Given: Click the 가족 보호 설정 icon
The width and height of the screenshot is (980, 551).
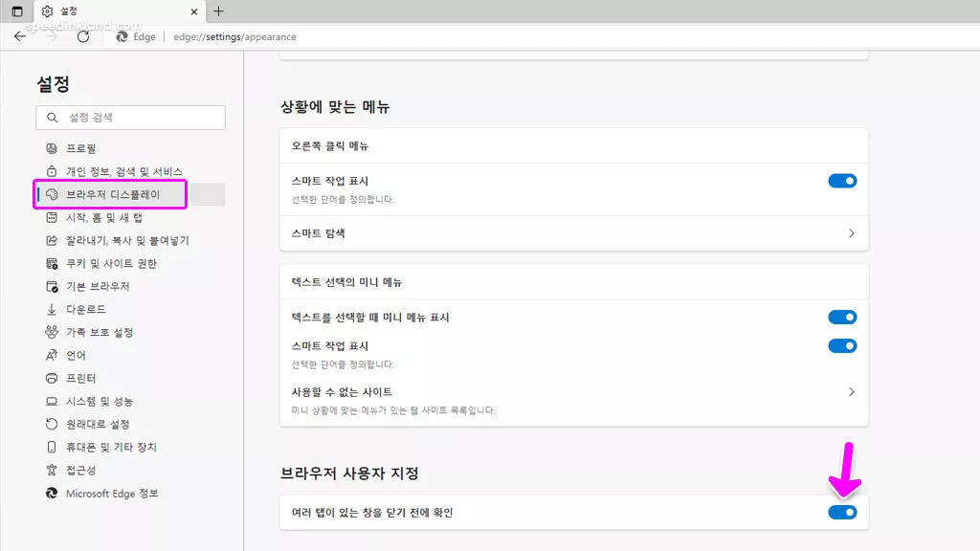Looking at the screenshot, I should point(52,332).
